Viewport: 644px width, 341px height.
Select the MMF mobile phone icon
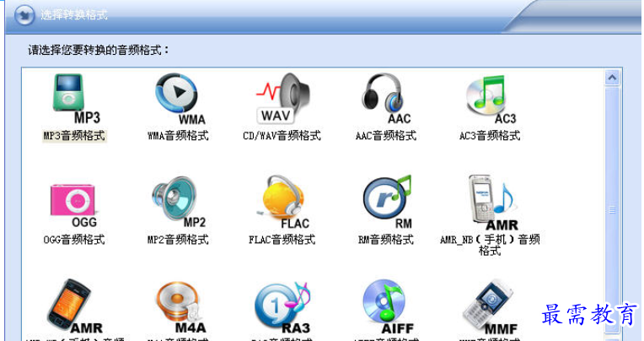491,308
